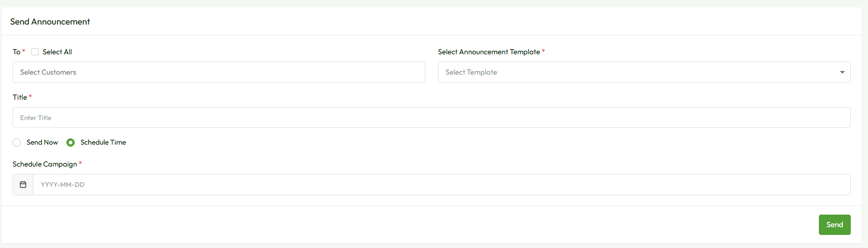This screenshot has width=868, height=248.
Task: Click the green Send button
Action: coord(835,225)
